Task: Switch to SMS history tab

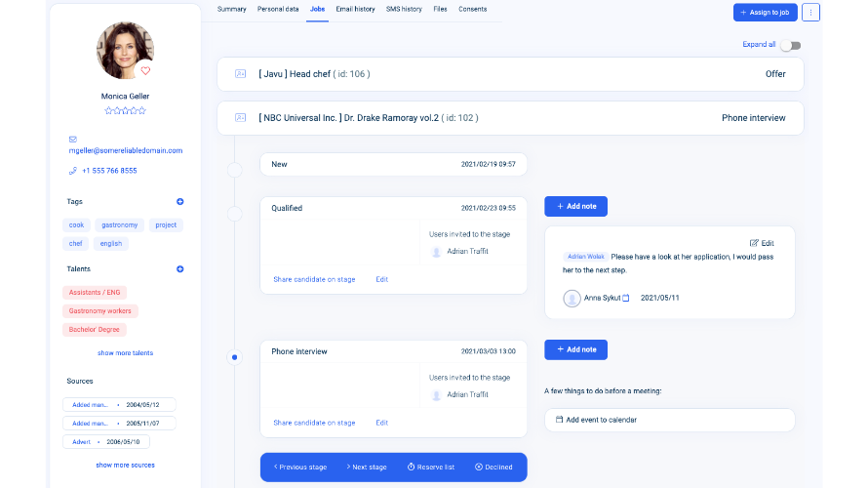Action: [x=404, y=10]
